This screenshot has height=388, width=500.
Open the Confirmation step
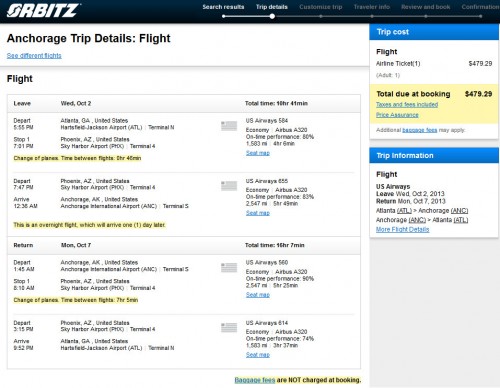[x=480, y=7]
